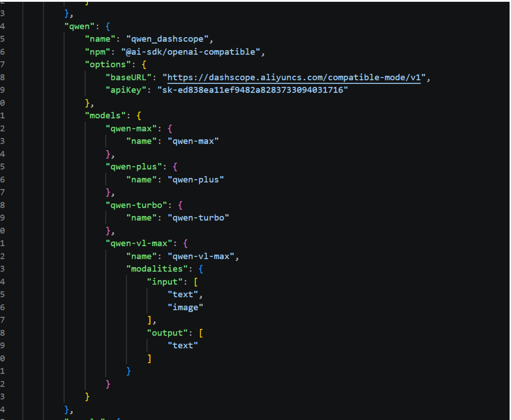
Task: Click the "options" key
Action: (108, 65)
